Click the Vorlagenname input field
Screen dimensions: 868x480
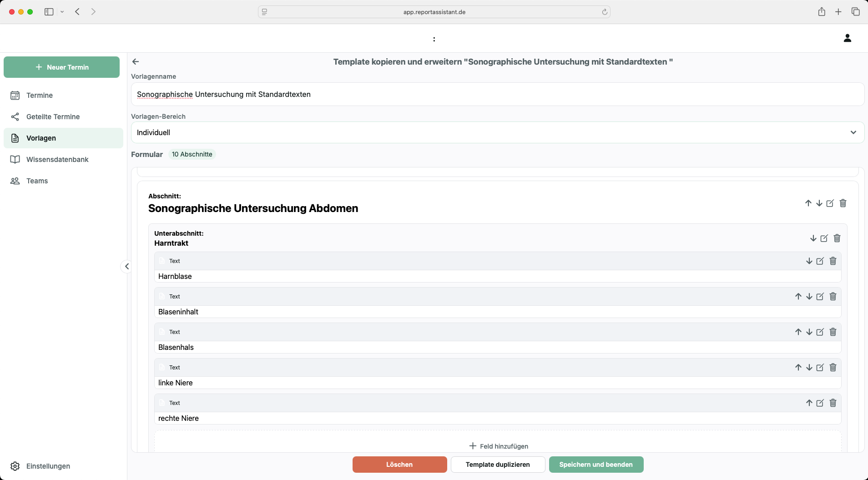(498, 94)
